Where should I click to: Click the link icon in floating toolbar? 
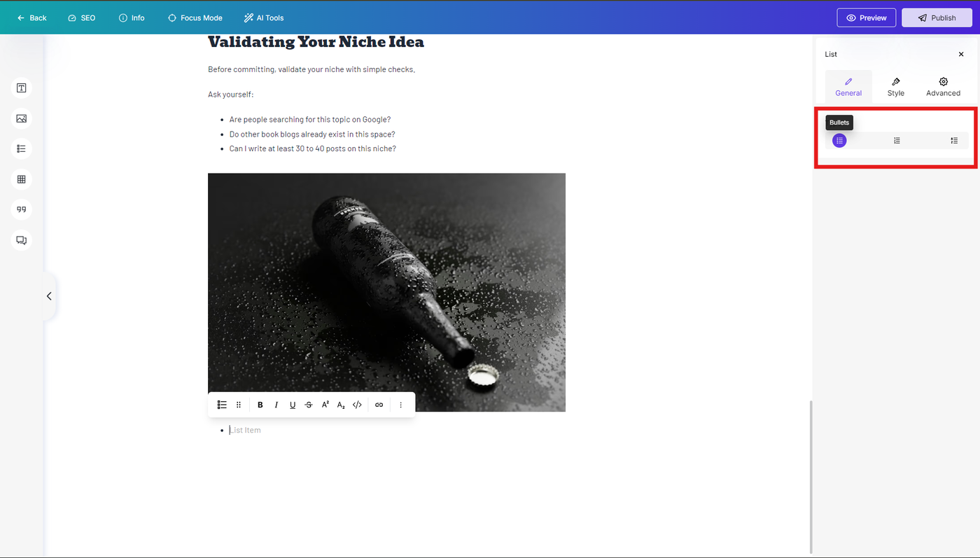coord(379,405)
